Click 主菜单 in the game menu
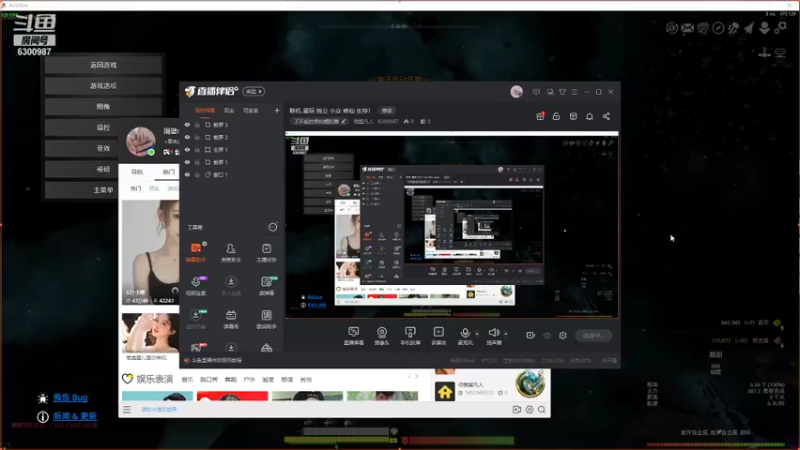 pos(104,190)
